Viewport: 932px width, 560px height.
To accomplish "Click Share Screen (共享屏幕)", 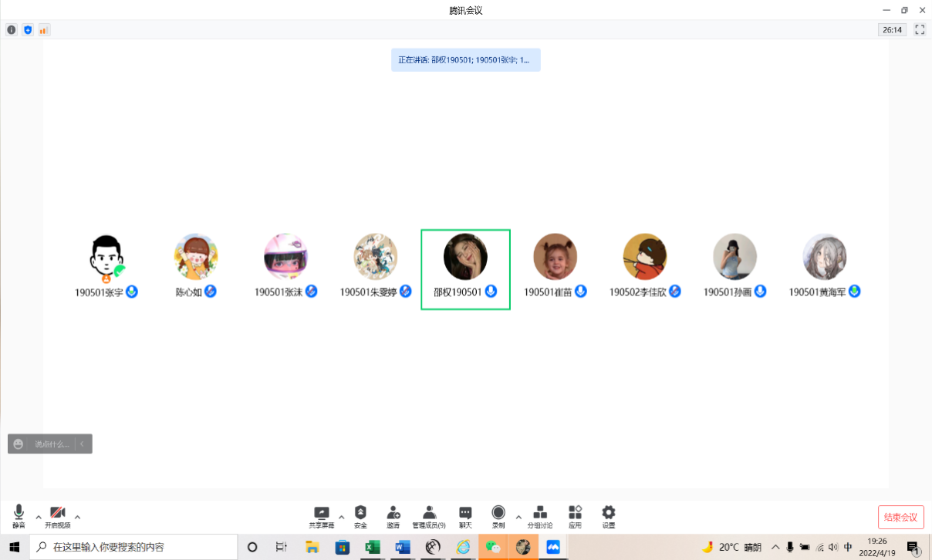I will pos(322,516).
